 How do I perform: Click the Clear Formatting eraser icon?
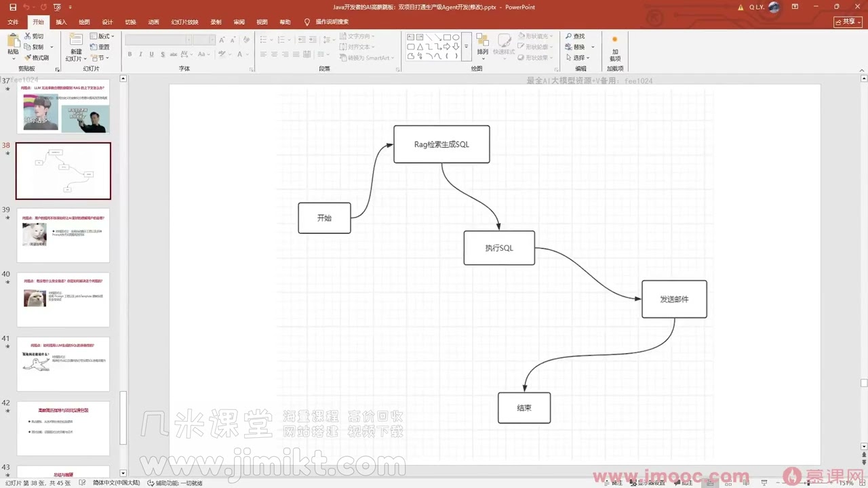[x=247, y=39]
